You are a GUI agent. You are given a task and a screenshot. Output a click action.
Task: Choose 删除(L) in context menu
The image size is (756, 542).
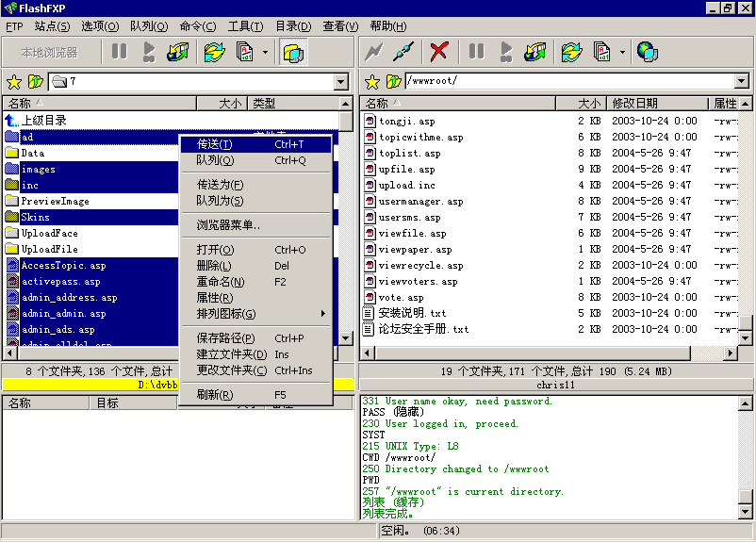[256, 266]
